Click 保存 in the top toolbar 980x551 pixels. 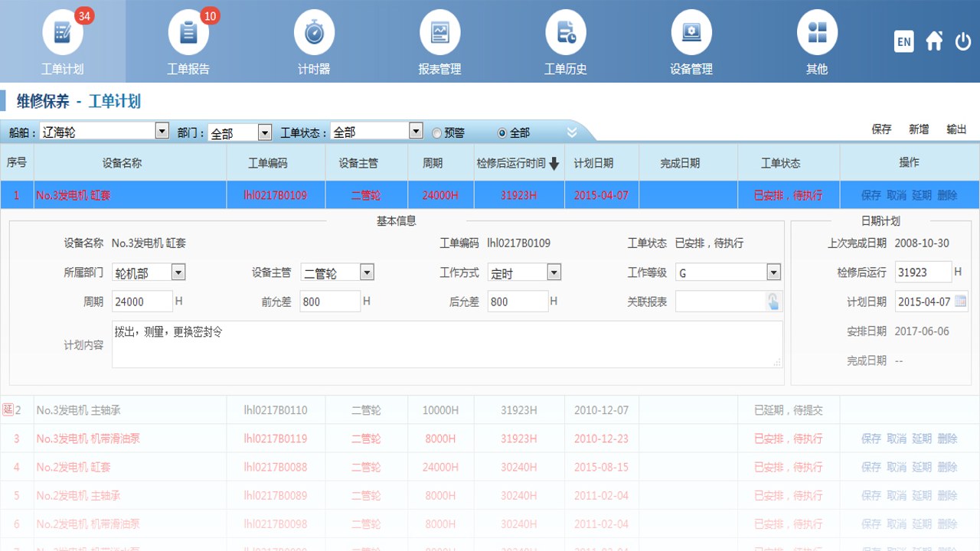(882, 129)
